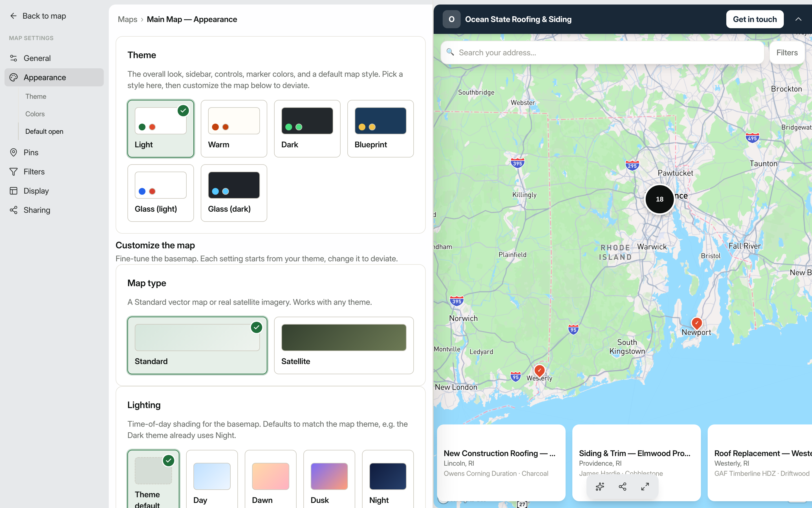The width and height of the screenshot is (812, 508).
Task: Select the Light theme option
Action: (161, 129)
